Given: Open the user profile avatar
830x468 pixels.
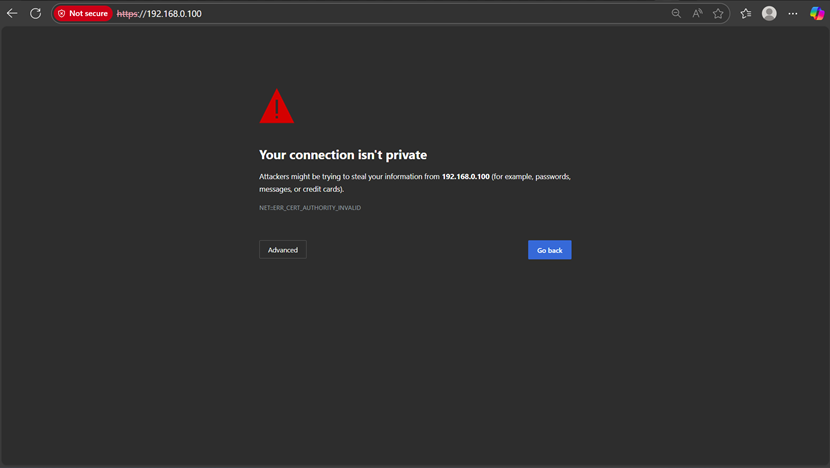Looking at the screenshot, I should tap(769, 13).
